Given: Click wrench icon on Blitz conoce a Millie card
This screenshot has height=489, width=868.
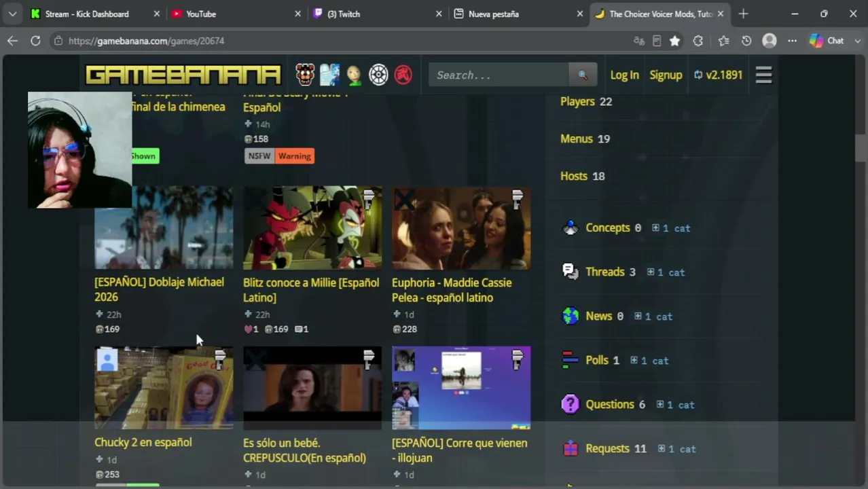Looking at the screenshot, I should 369,198.
